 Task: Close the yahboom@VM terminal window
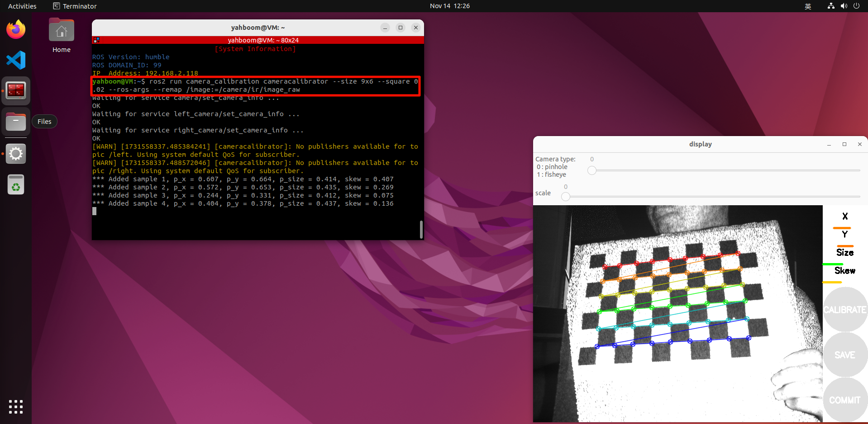point(416,28)
